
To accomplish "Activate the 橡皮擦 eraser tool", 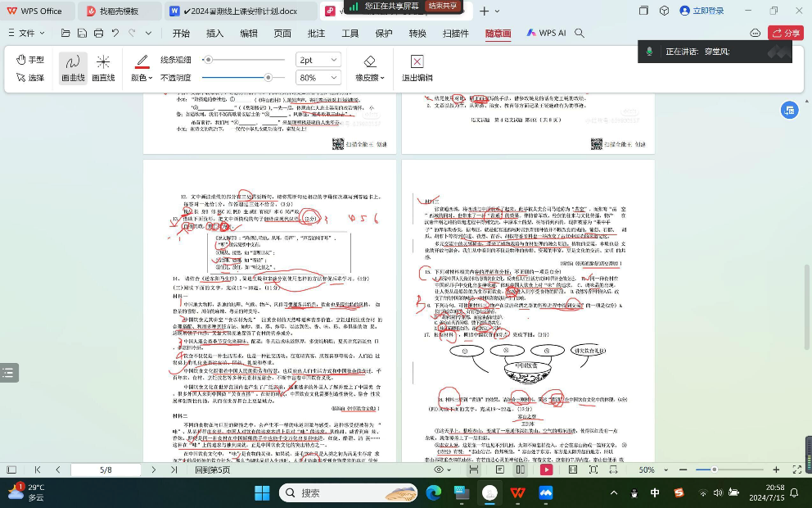I will (x=370, y=67).
